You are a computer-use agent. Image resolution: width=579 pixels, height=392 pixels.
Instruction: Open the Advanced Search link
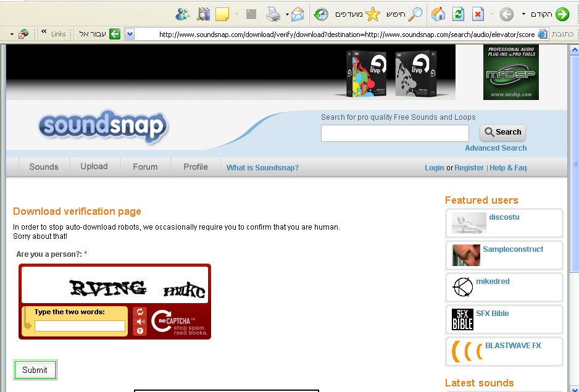[496, 148]
